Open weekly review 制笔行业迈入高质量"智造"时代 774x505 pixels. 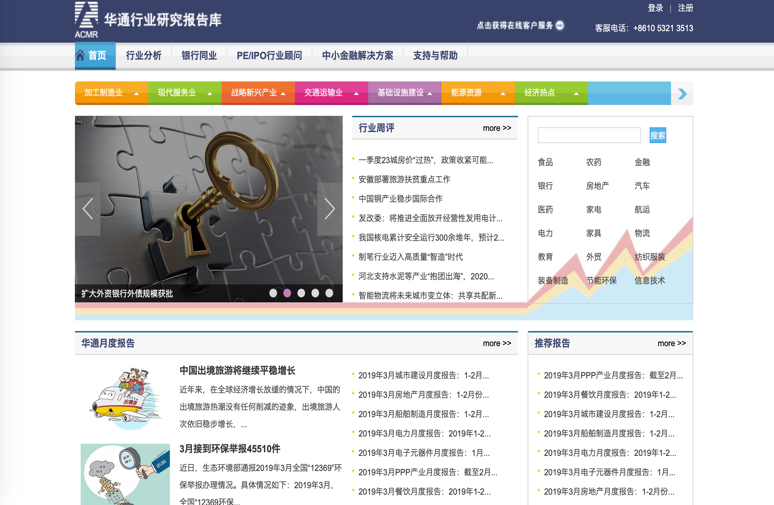click(x=411, y=257)
